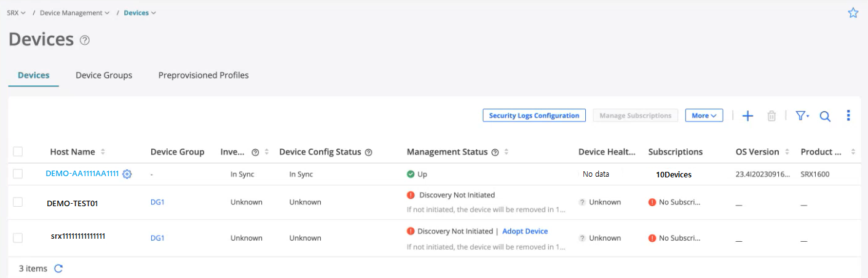Click the add device plus icon
The height and width of the screenshot is (278, 868).
coord(748,116)
